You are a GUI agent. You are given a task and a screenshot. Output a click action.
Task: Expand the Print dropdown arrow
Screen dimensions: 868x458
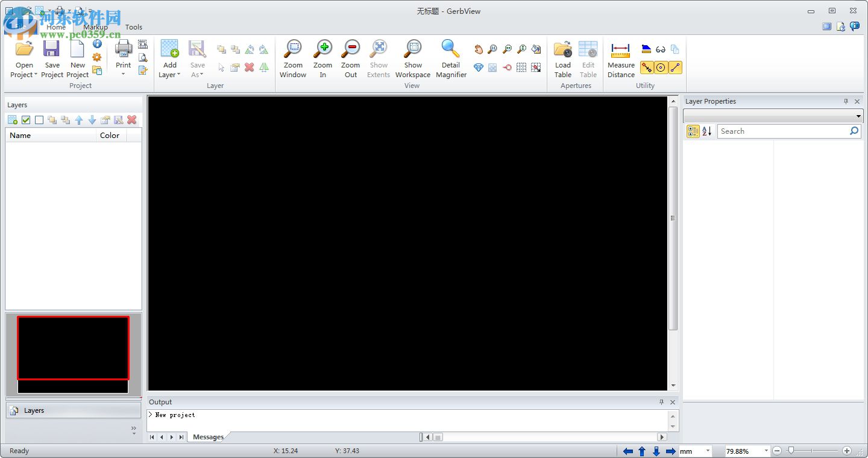point(123,74)
